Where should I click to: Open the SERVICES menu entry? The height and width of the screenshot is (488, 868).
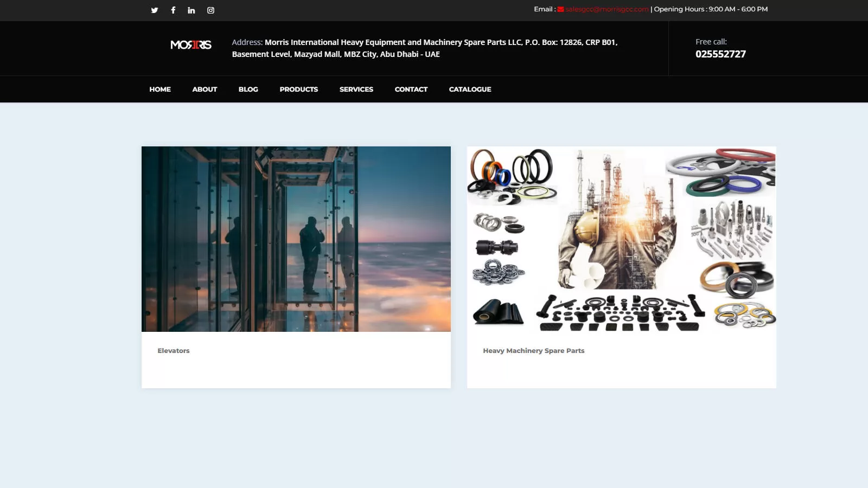pos(356,89)
